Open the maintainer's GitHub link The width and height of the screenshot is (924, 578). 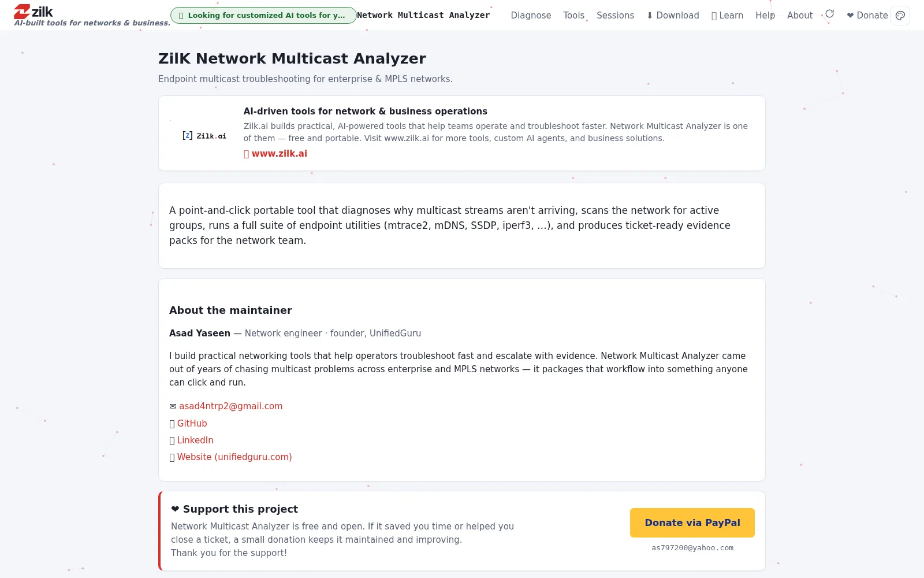point(192,424)
